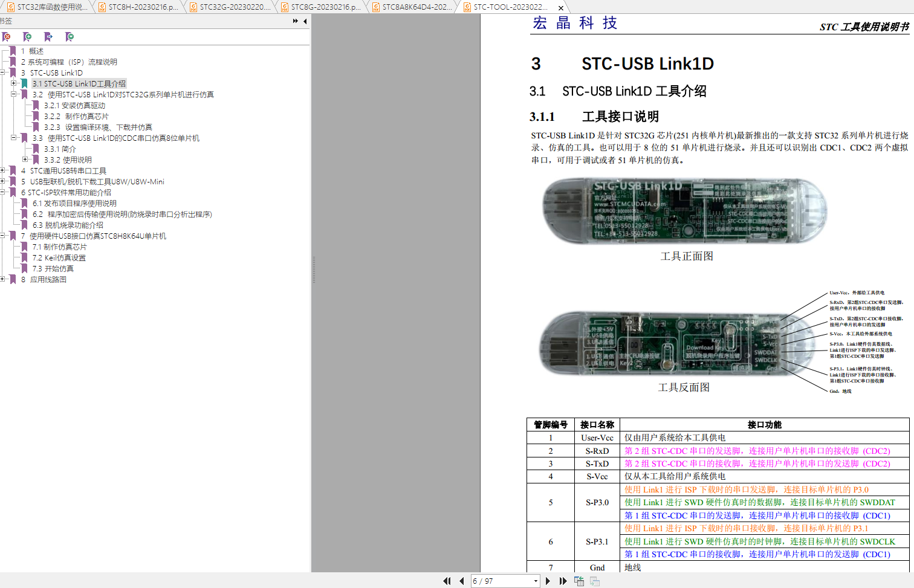This screenshot has width=914, height=588.
Task: Click the splitter handle between bookmarks and page
Action: click(x=313, y=270)
